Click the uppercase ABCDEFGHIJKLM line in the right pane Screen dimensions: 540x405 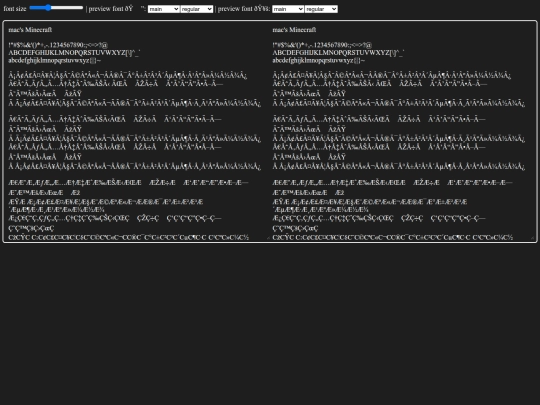[338, 53]
